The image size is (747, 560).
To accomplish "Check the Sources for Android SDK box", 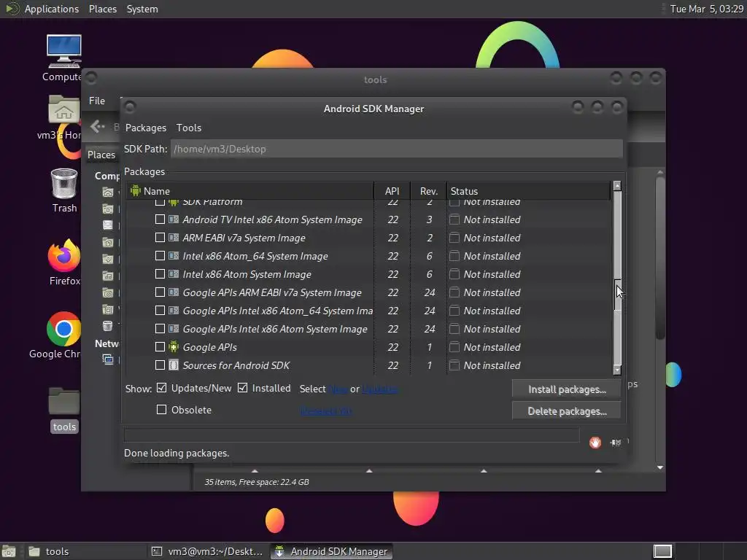I will (160, 365).
